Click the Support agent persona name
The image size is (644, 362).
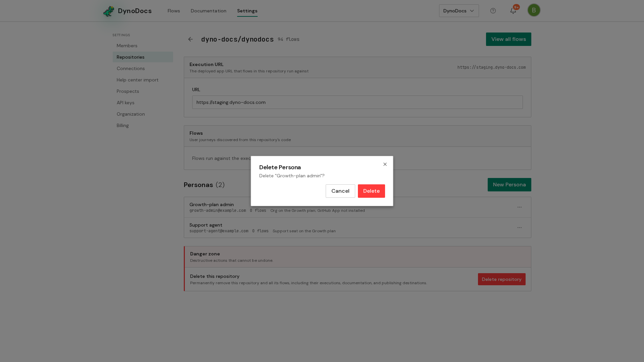click(x=206, y=225)
